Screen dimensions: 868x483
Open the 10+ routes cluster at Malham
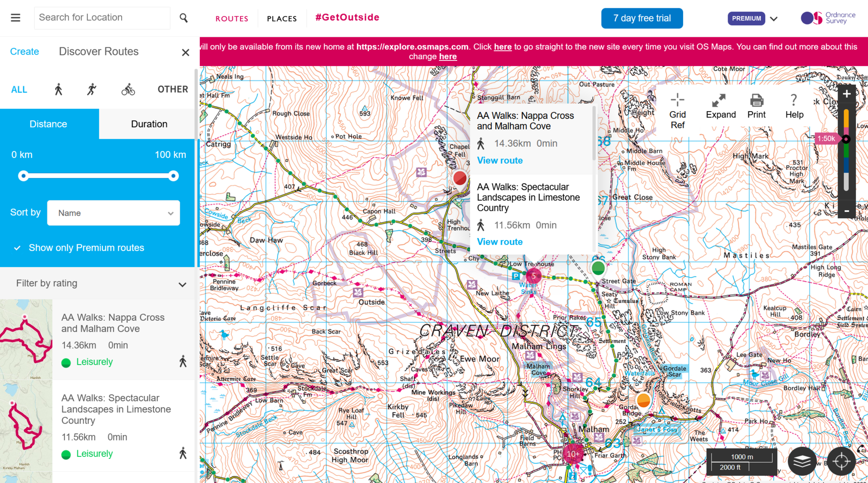(x=573, y=454)
